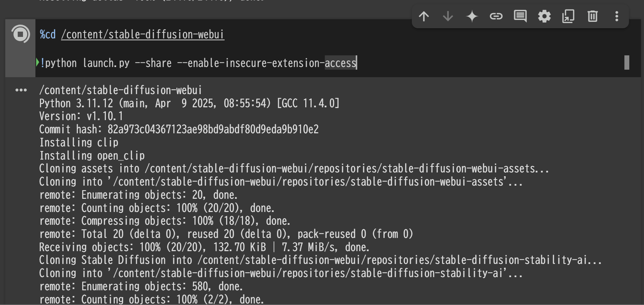Viewport: 644px width, 305px height.
Task: Copy link to this cell
Action: point(496,16)
